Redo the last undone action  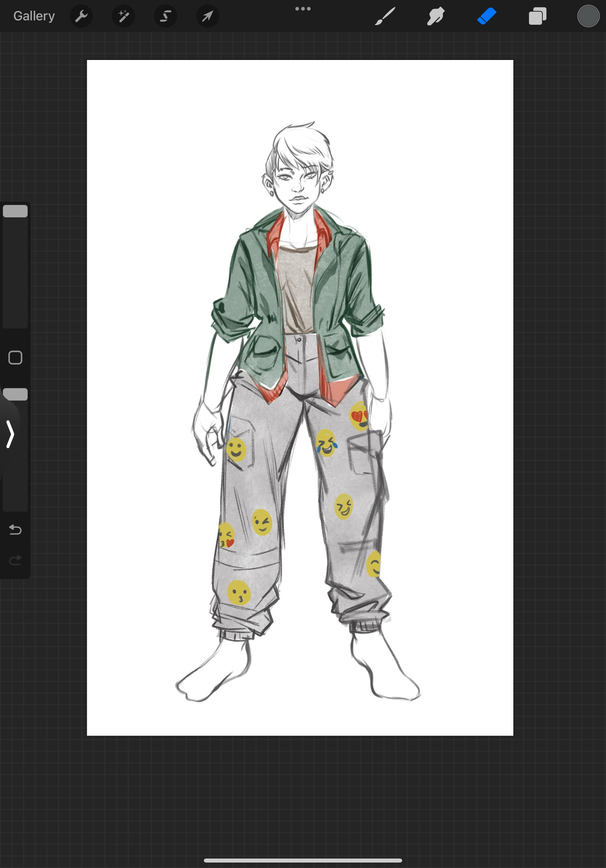pyautogui.click(x=15, y=560)
